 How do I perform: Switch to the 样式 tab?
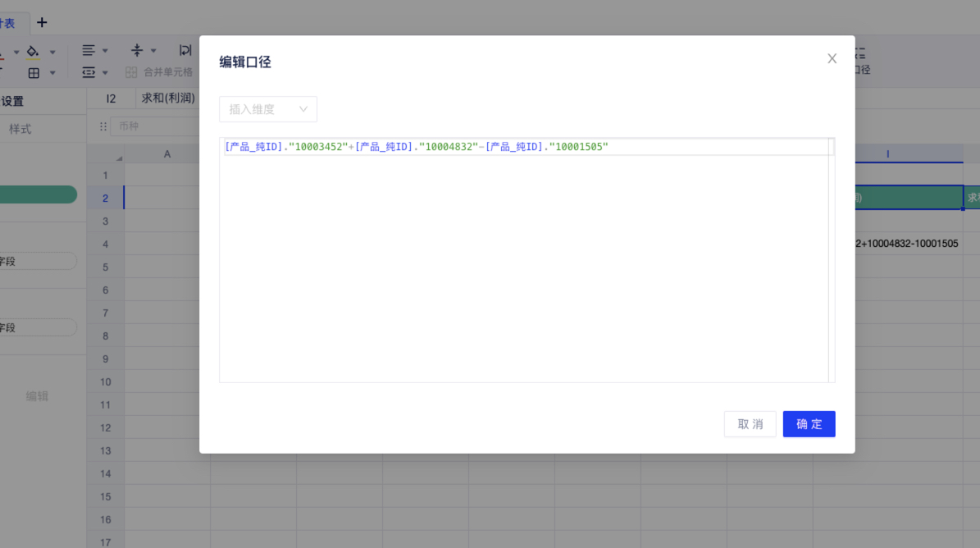21,129
